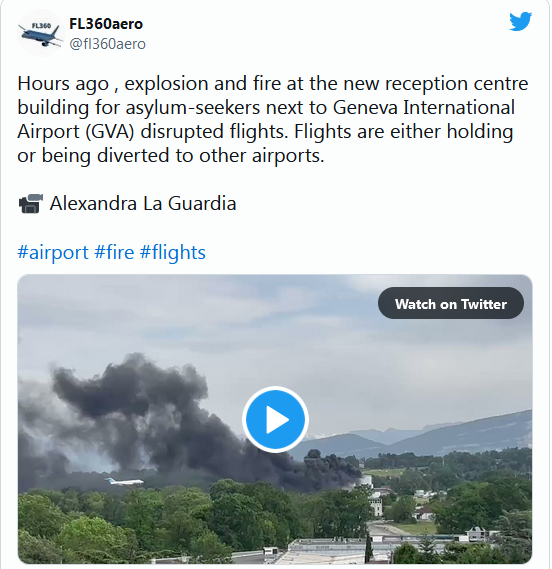Click the video camera emoji icon
The height and width of the screenshot is (569, 552).
30,204
